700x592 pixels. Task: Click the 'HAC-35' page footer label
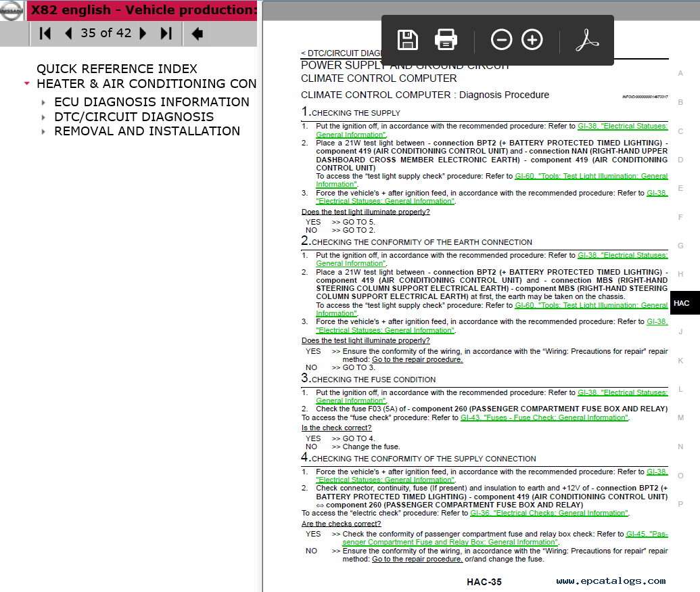[484, 582]
